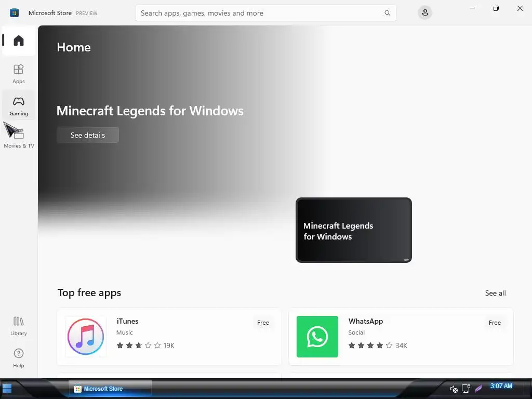Open the Home section in sidebar
The width and height of the screenshot is (532, 399).
[19, 41]
